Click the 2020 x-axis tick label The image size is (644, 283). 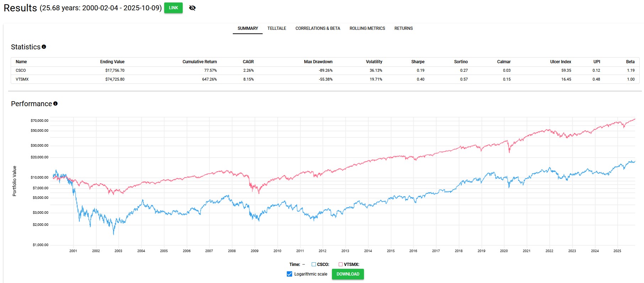click(x=504, y=251)
